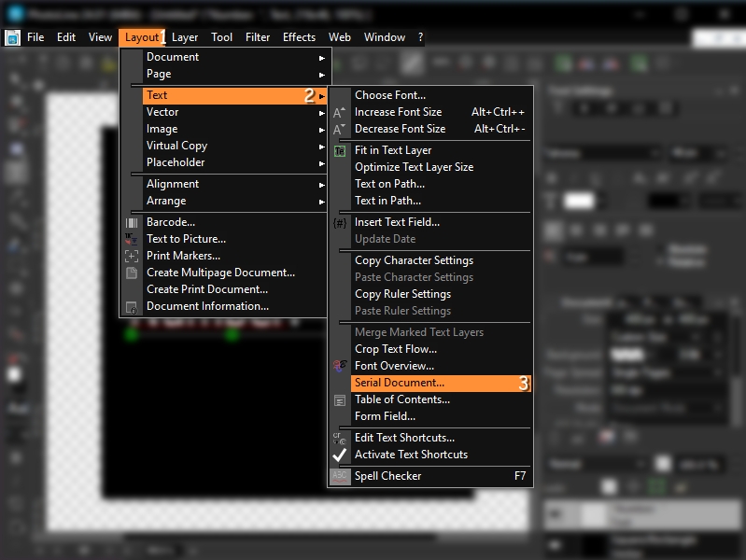This screenshot has width=746, height=560.
Task: Choose Serial Document... in Text submenu
Action: [x=441, y=383]
